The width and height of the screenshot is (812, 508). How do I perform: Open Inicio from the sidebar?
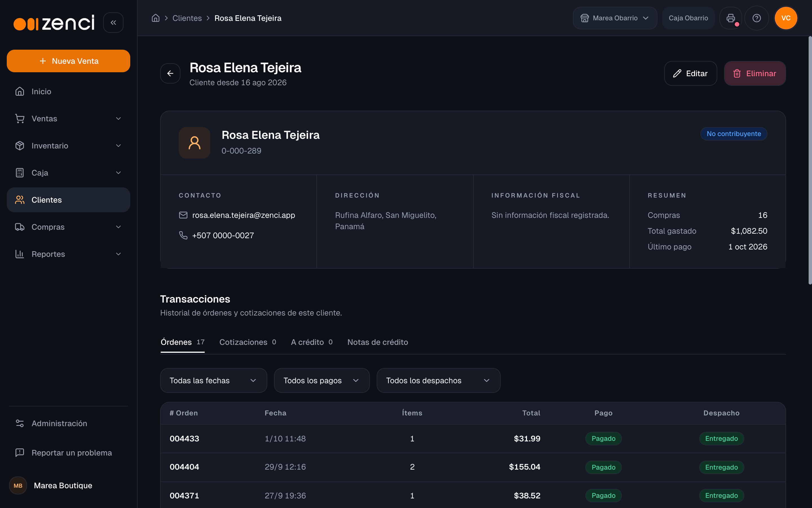click(69, 91)
